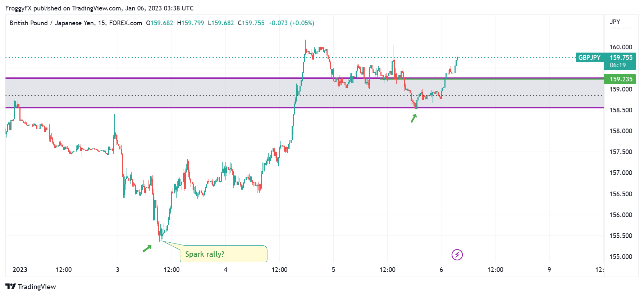Click the 159.000 price axis label

point(621,89)
